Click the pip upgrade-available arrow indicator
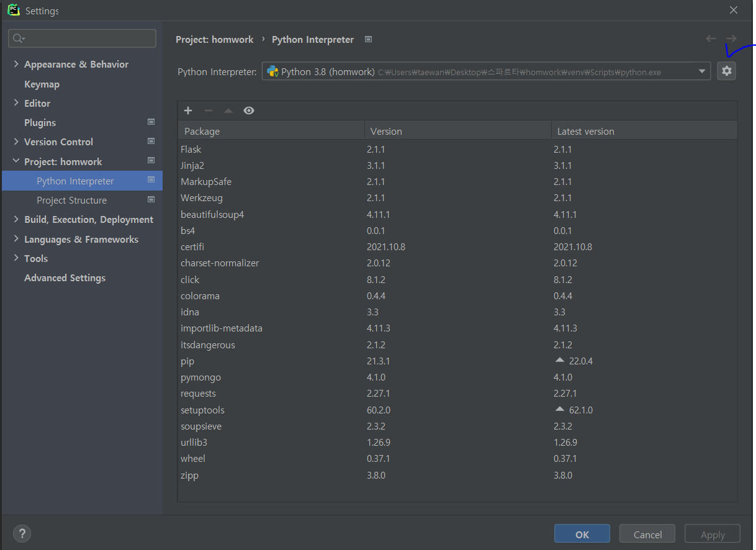Screen dimensions: 756x550 560,360
